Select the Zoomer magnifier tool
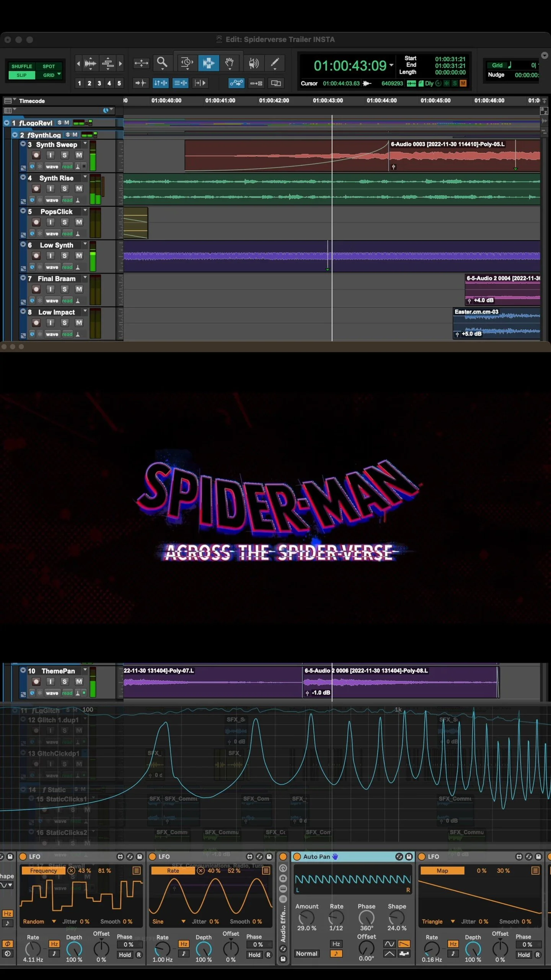 point(162,62)
